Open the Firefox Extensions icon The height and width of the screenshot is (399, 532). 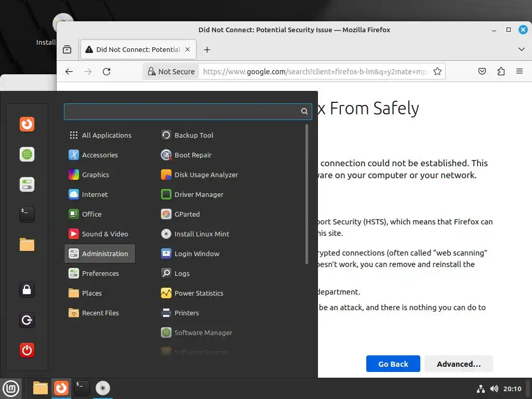click(x=501, y=72)
